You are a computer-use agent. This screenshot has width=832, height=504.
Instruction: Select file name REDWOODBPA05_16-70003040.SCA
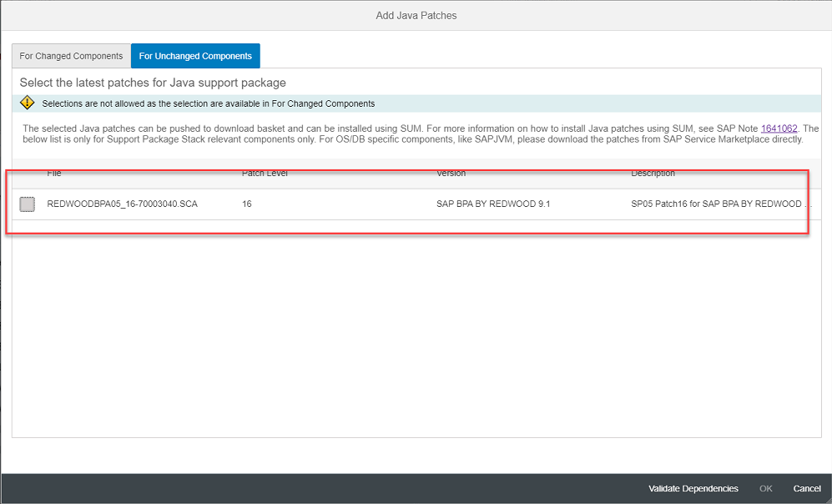pos(122,204)
